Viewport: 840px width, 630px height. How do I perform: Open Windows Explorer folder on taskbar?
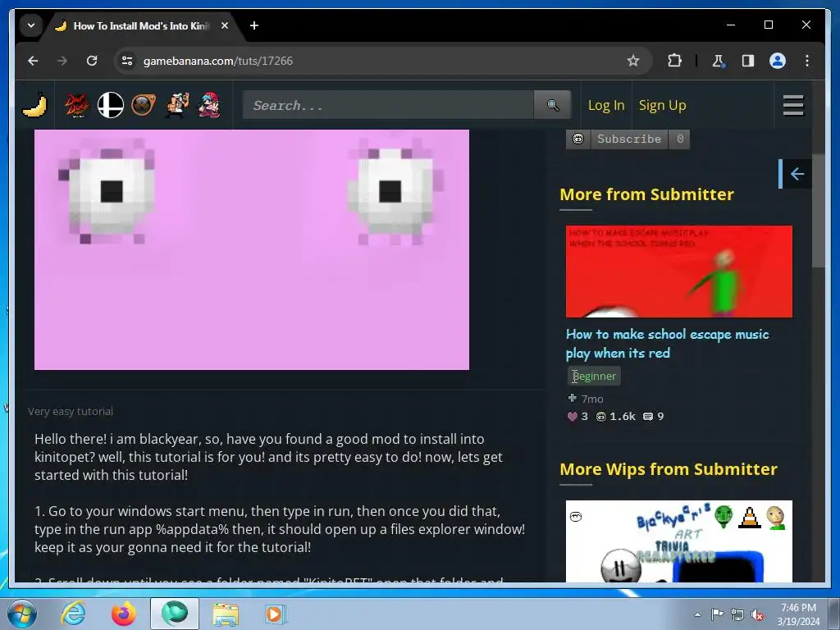coord(226,614)
